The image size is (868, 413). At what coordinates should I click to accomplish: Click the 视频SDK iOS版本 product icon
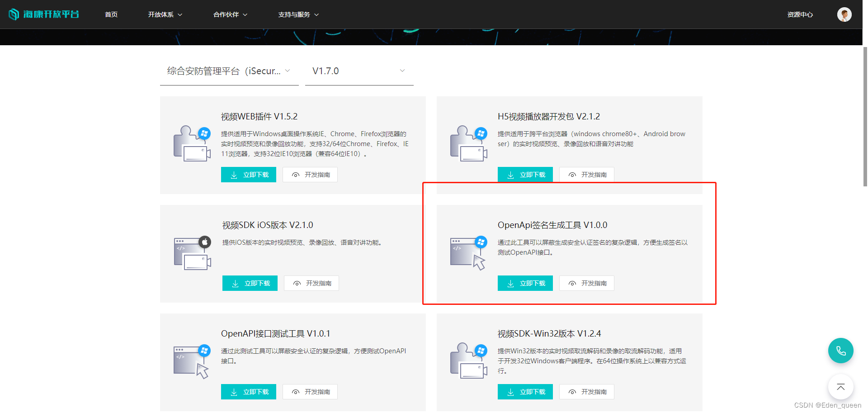pos(193,252)
